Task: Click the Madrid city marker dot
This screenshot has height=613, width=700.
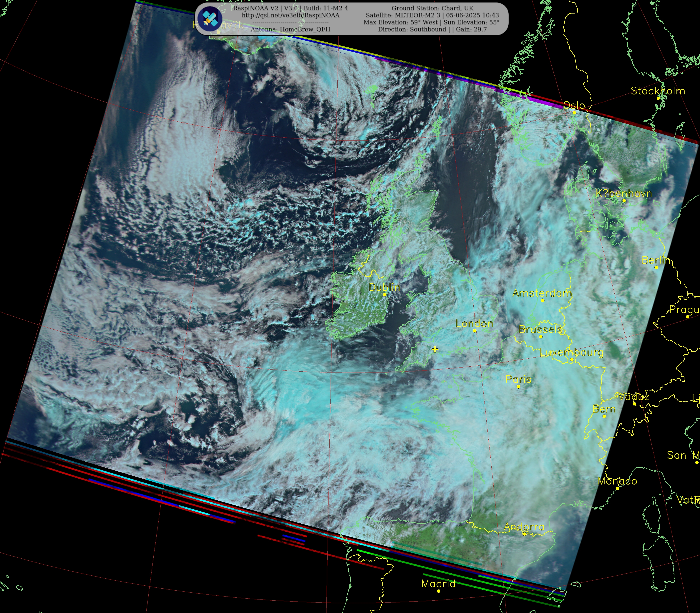Action: point(439,591)
